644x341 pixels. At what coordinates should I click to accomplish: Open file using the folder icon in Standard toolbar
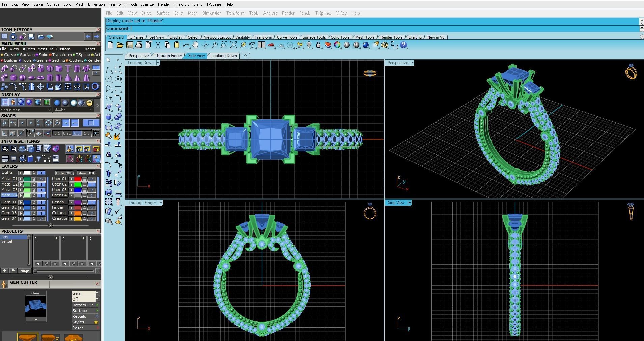click(120, 45)
